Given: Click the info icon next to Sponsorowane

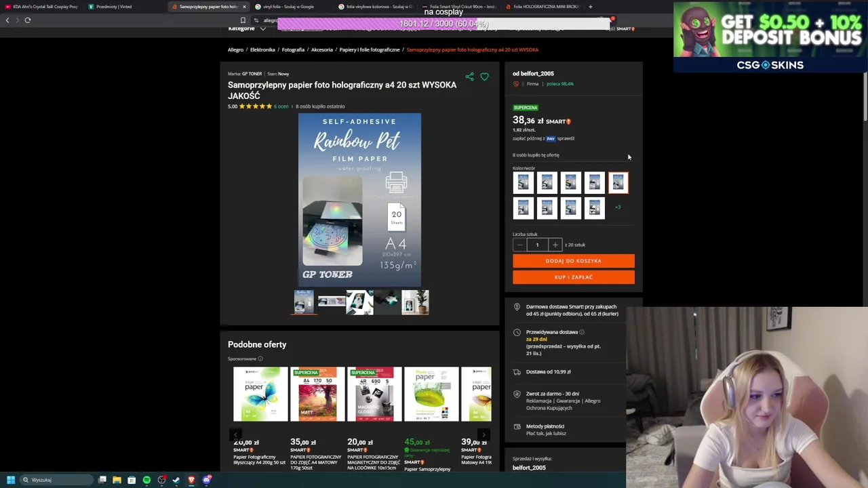Looking at the screenshot, I should (260, 359).
